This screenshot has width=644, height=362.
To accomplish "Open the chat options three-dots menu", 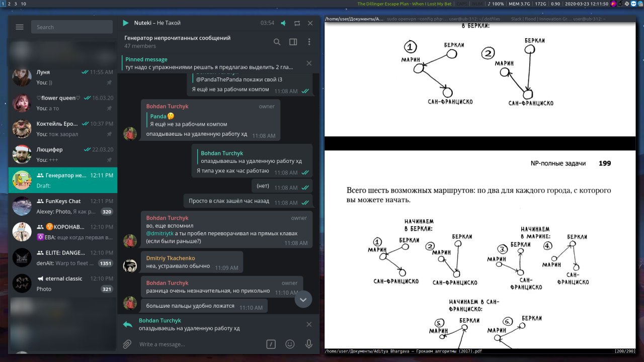I will pos(309,42).
